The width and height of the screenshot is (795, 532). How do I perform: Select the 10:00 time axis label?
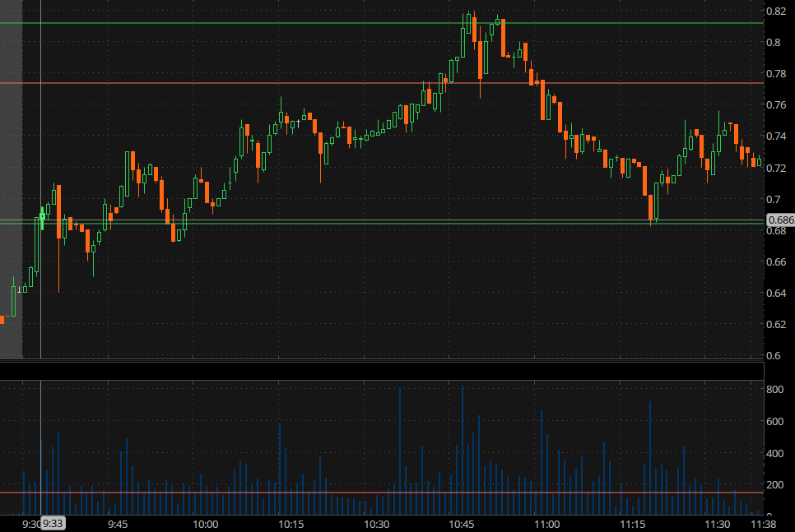pos(206,524)
